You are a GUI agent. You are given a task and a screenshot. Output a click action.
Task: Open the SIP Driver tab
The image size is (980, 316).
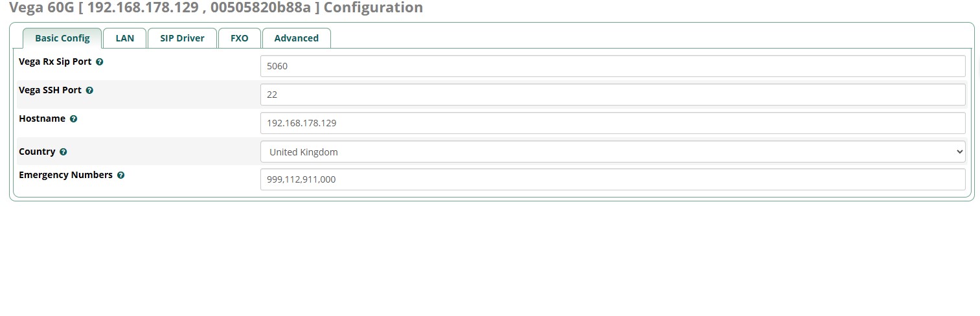pyautogui.click(x=182, y=38)
